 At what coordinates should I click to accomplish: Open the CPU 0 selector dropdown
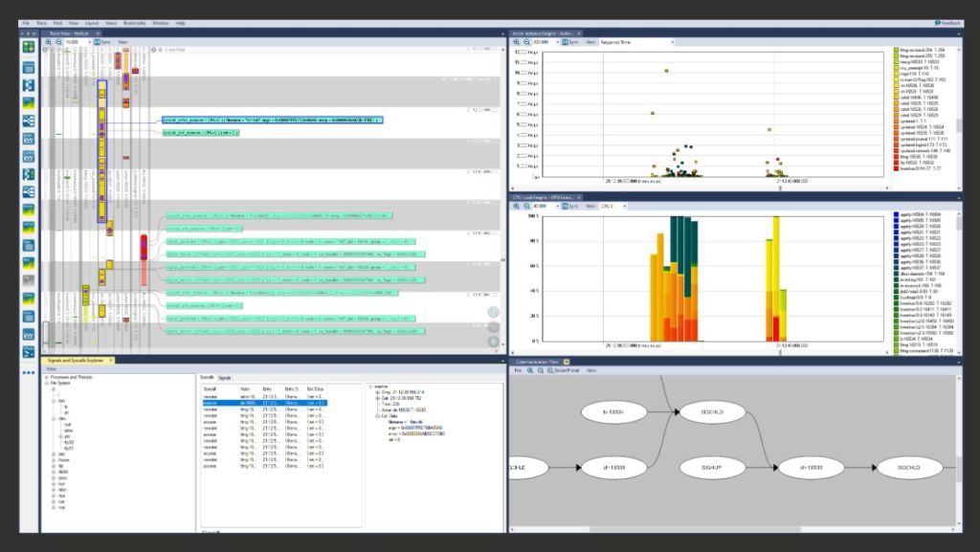pyautogui.click(x=613, y=206)
